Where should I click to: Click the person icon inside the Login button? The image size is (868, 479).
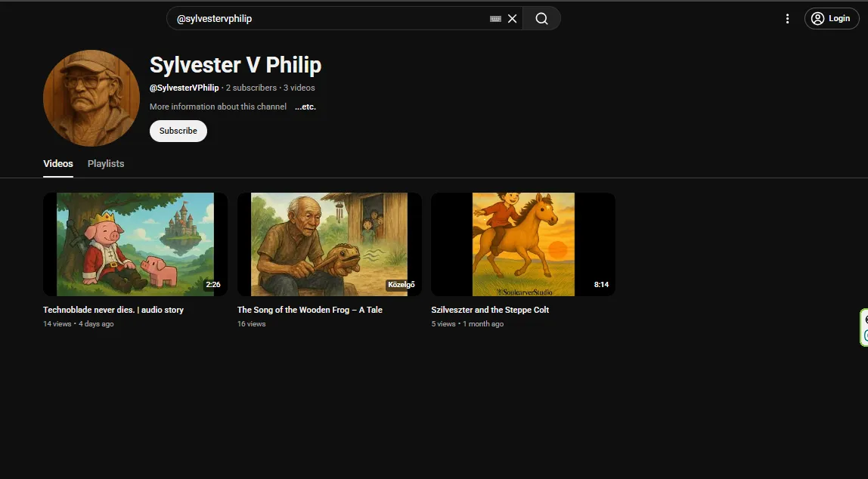[817, 18]
